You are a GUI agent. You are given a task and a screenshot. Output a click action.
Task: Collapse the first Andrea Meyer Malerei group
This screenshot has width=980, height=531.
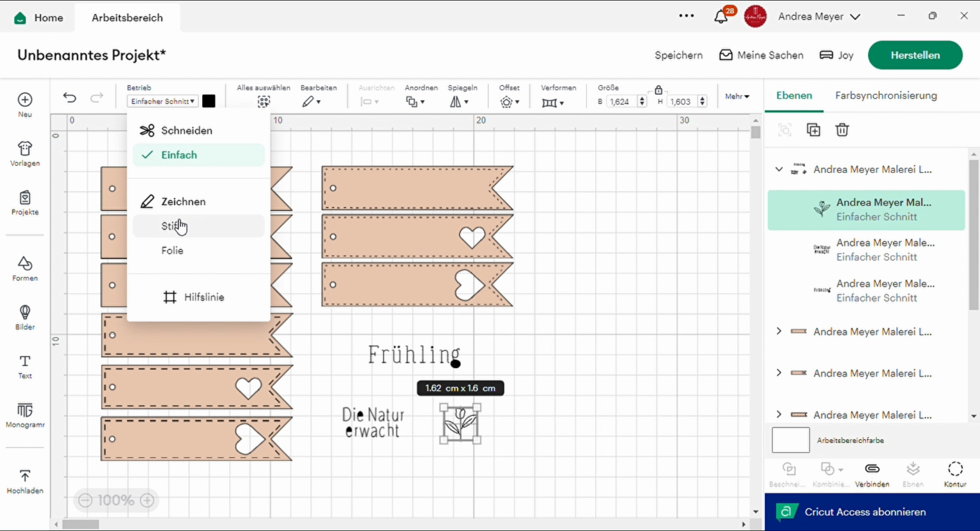(x=779, y=170)
